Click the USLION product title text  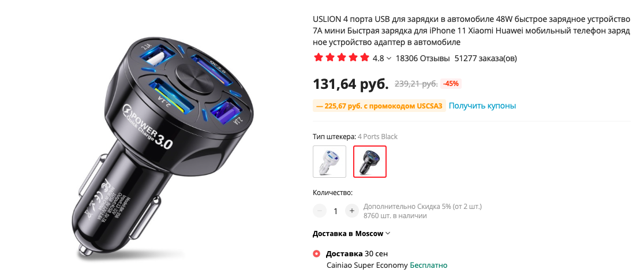click(471, 31)
